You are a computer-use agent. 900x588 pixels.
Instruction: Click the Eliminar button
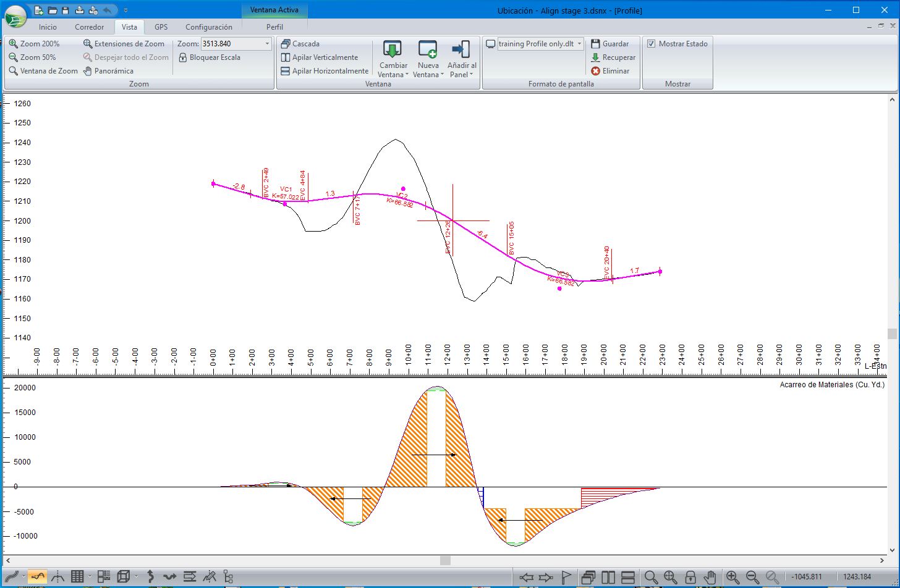coord(609,71)
